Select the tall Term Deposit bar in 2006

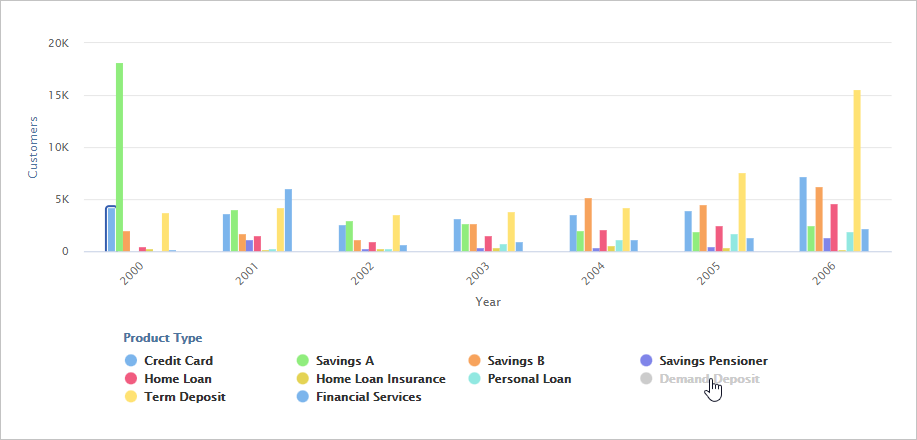pyautogui.click(x=857, y=170)
